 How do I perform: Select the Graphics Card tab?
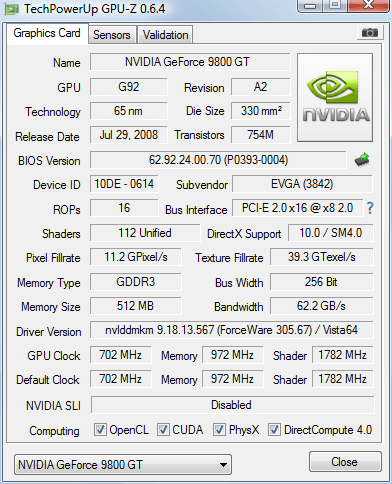point(47,33)
